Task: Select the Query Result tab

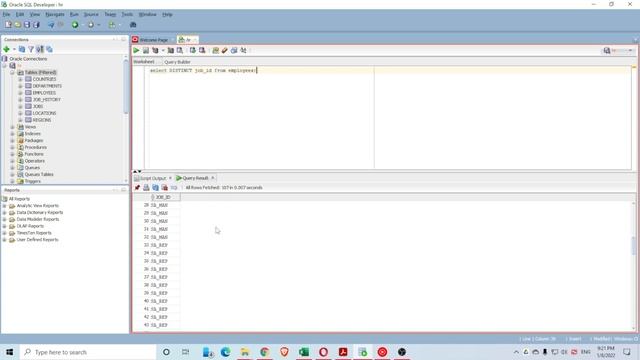Action: click(x=195, y=178)
